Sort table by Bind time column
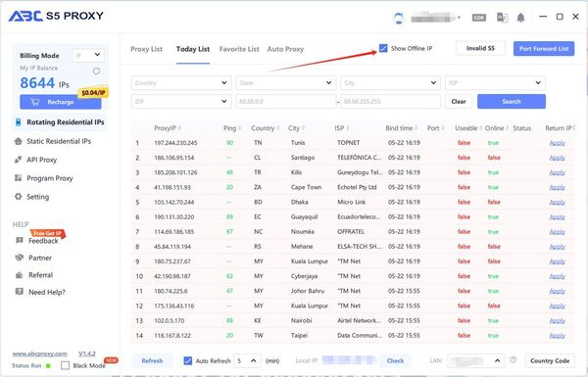Image resolution: width=588 pixels, height=377 pixels. point(416,128)
